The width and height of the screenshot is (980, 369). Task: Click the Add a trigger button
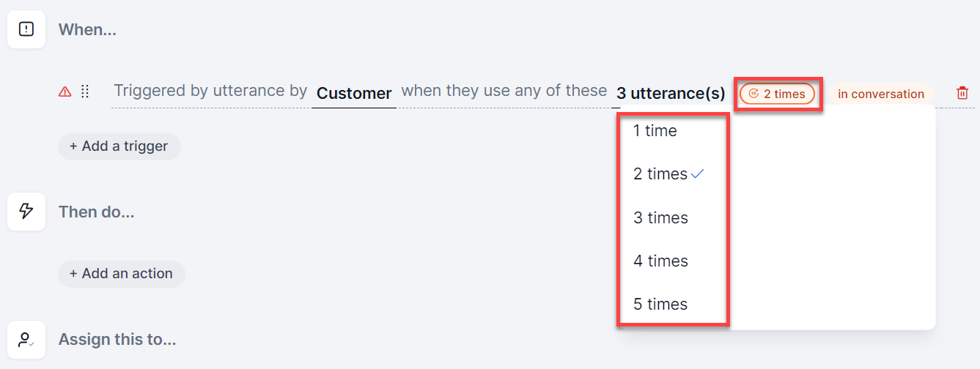click(x=119, y=146)
